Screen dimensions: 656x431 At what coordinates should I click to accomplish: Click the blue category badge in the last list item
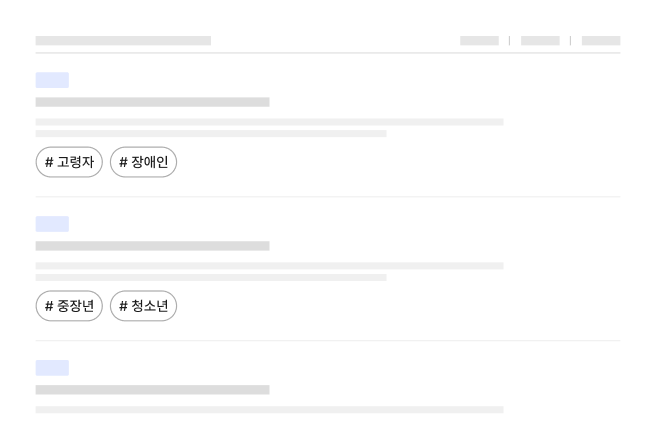coord(52,368)
